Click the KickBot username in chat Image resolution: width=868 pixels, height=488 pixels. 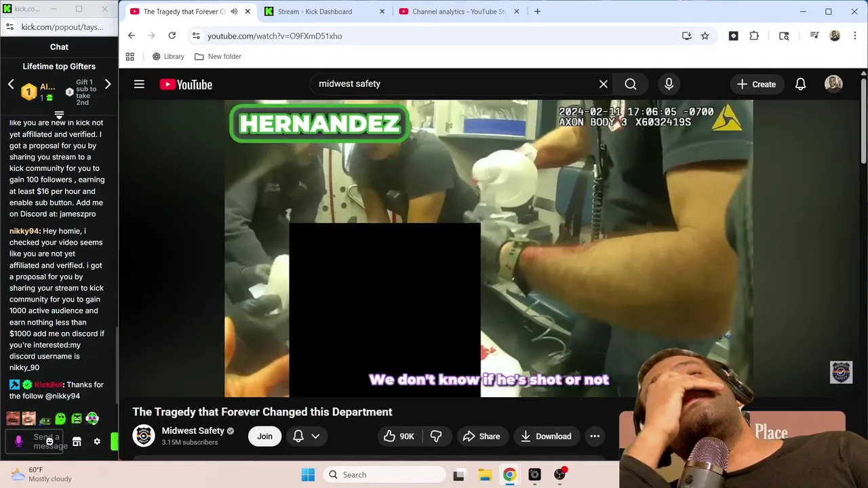tap(48, 384)
